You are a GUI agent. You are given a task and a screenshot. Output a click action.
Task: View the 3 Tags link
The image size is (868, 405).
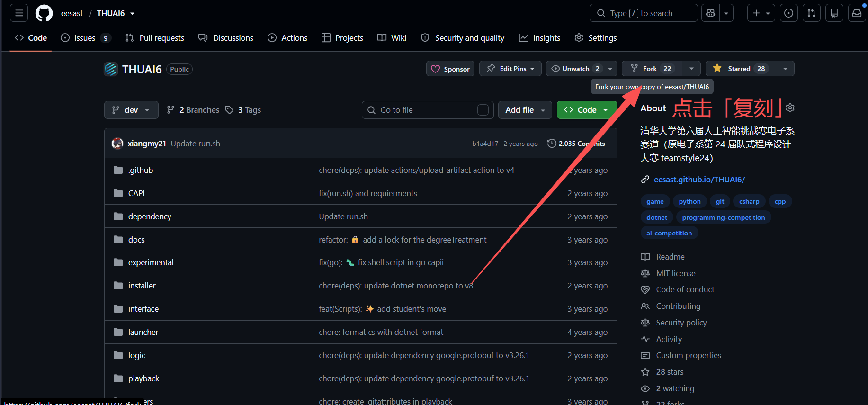(x=243, y=110)
